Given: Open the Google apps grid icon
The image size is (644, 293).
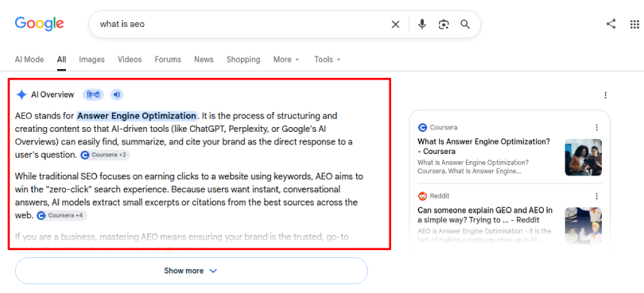Looking at the screenshot, I should point(634,24).
